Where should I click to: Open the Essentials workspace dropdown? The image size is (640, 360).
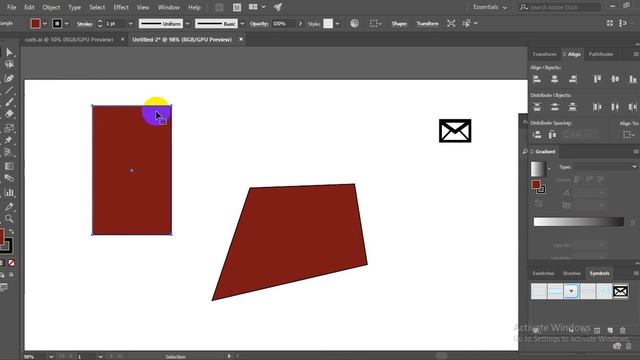pyautogui.click(x=490, y=7)
